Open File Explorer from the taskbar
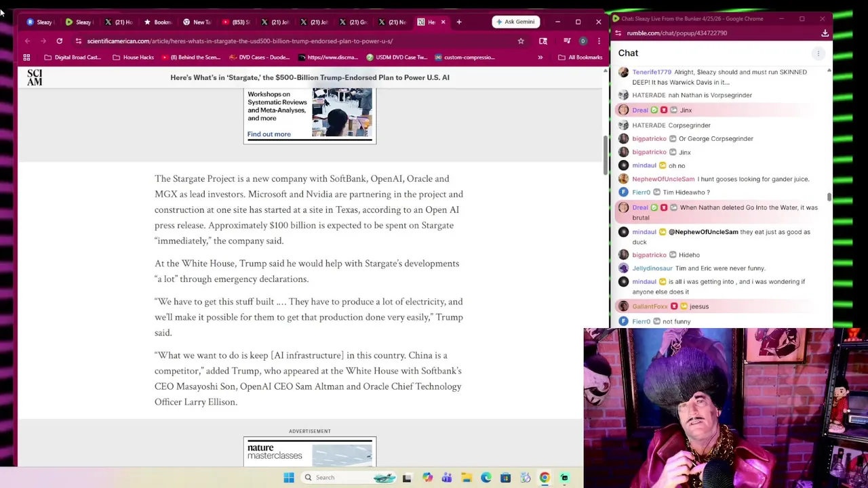Screen dimensions: 868x488 (467, 477)
